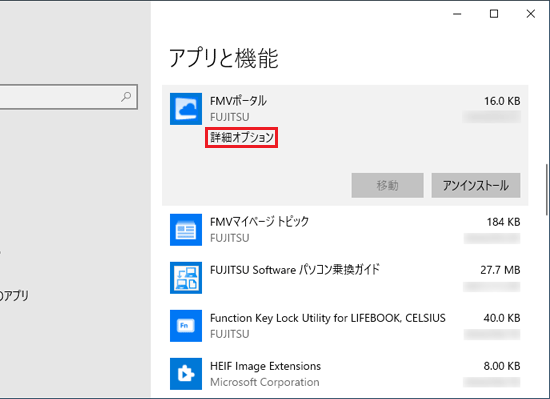The height and width of the screenshot is (399, 550).
Task: Click the アンインストール button
Action: [476, 185]
